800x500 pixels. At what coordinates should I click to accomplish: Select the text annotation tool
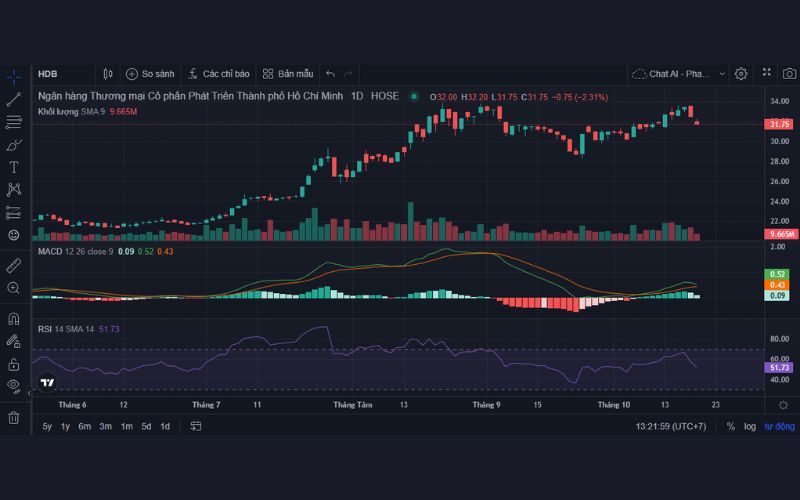pyautogui.click(x=14, y=167)
